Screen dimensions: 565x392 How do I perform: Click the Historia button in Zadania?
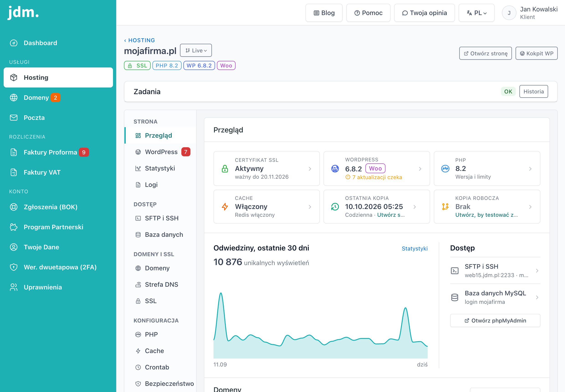click(534, 92)
